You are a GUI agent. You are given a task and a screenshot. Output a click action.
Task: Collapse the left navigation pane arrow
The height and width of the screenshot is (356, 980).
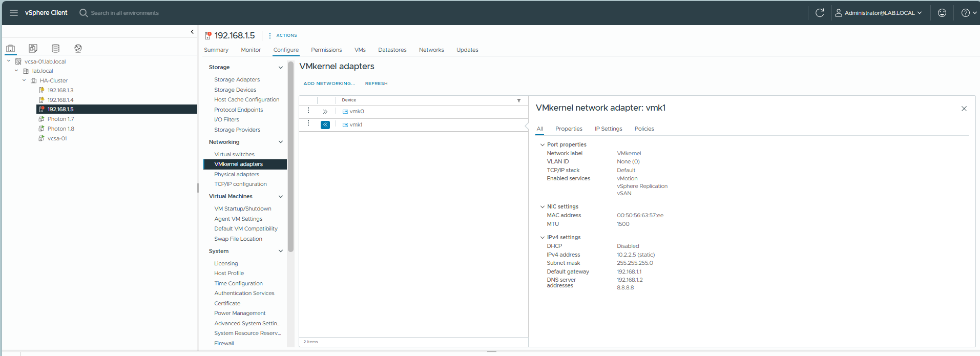192,32
